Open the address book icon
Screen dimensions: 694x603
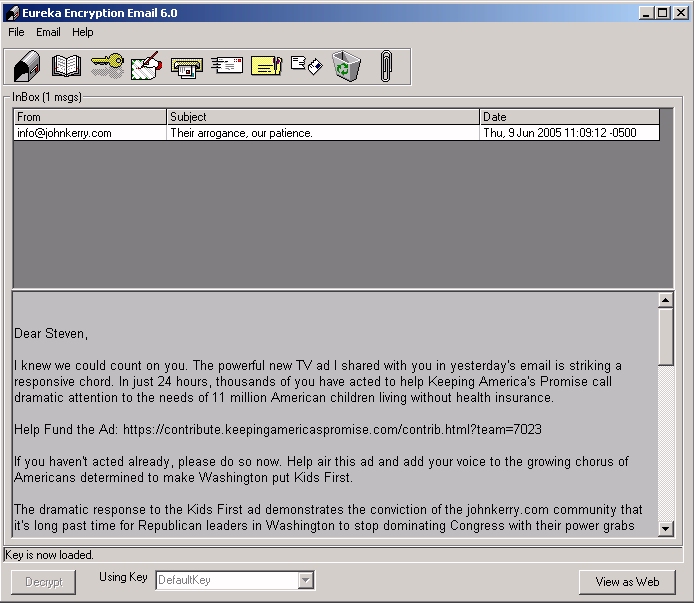(x=66, y=66)
